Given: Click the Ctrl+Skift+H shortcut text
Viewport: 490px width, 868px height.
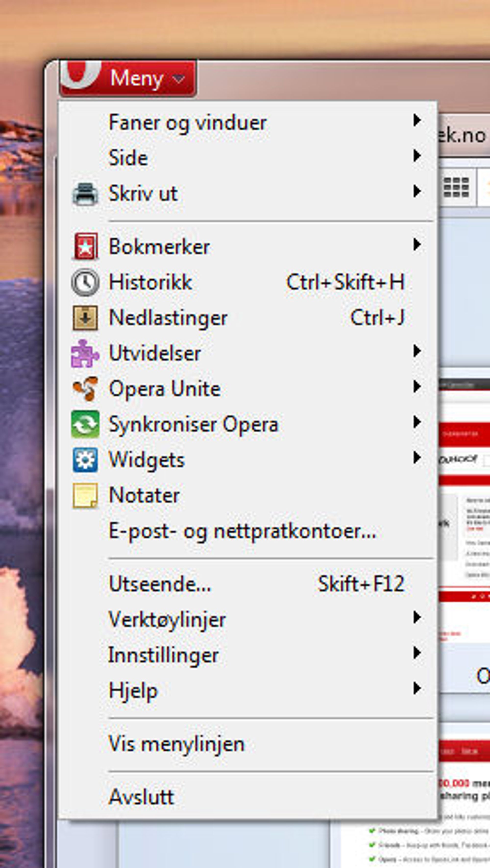Looking at the screenshot, I should 345,282.
